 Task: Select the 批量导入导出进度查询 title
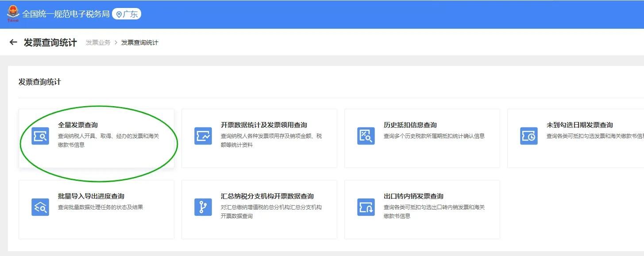[x=91, y=196]
